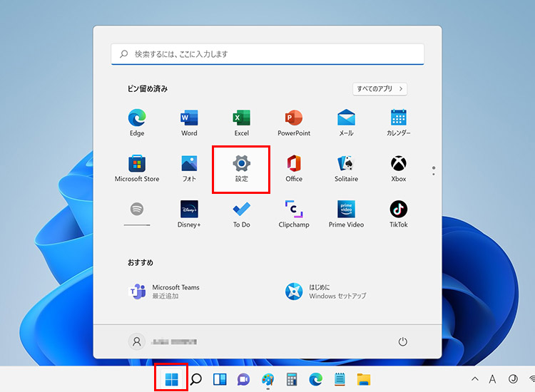
Task: Click the すべてのアプリ button
Action: tap(380, 89)
